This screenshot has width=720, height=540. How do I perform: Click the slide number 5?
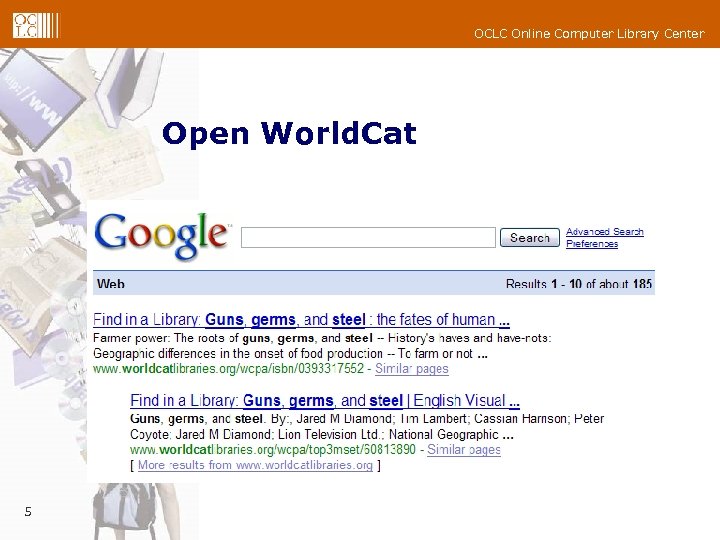pos(28,512)
